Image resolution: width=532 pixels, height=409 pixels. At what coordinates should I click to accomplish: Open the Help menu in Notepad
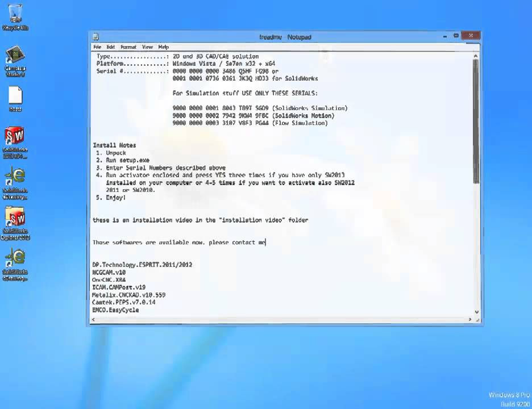163,47
